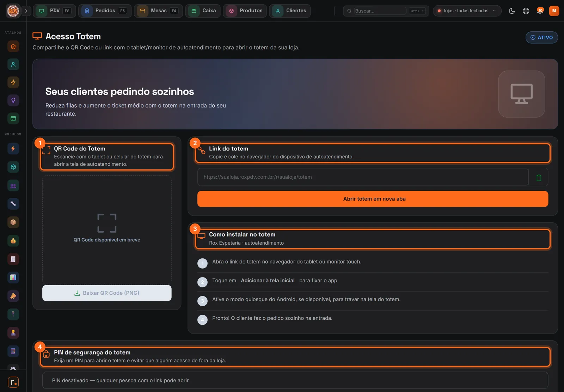Screen dimensions: 564x392
Task: Click the money bag module icon
Action: (13, 240)
